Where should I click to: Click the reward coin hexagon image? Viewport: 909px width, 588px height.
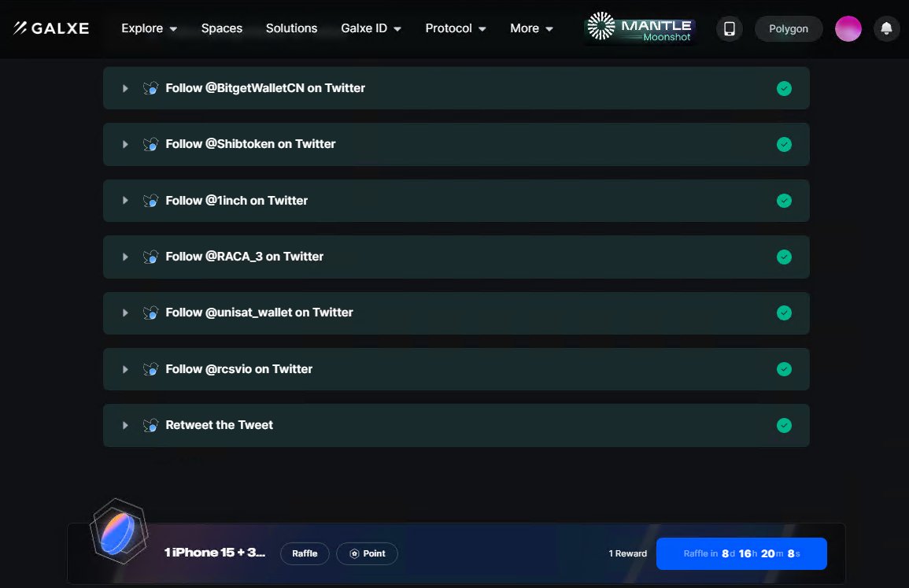click(x=119, y=531)
